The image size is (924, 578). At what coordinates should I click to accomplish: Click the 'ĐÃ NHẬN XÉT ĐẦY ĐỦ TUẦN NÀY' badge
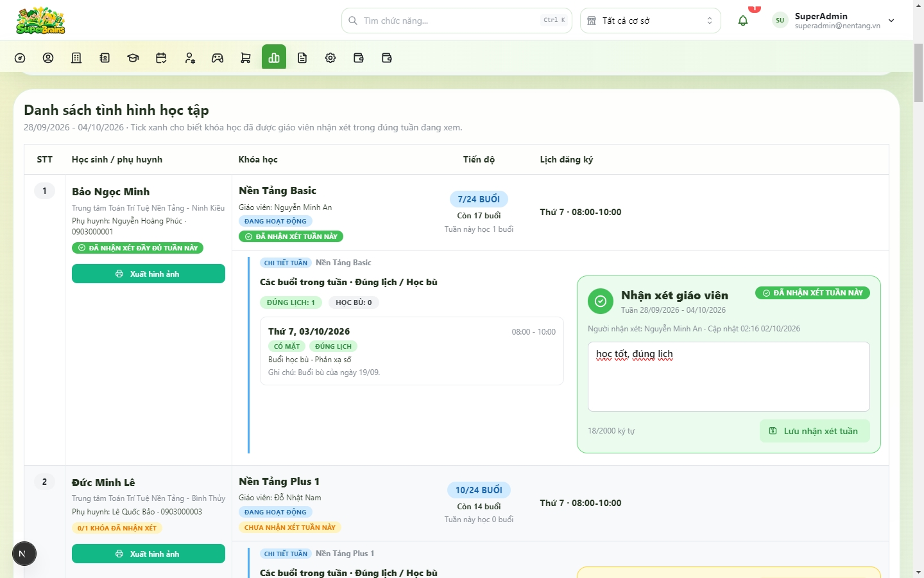(137, 248)
